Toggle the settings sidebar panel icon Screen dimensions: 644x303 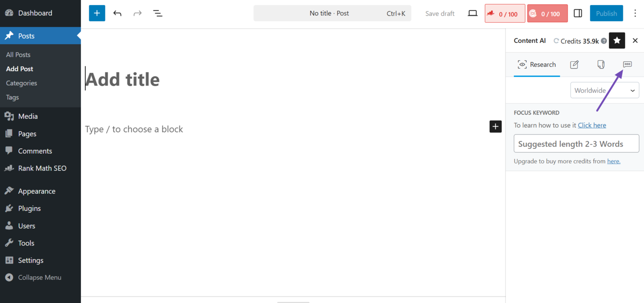click(578, 13)
